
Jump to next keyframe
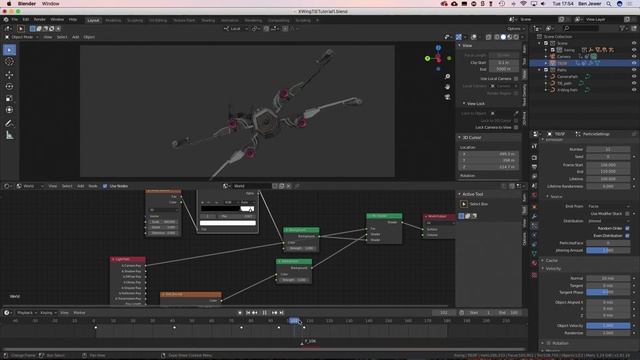click(274, 313)
